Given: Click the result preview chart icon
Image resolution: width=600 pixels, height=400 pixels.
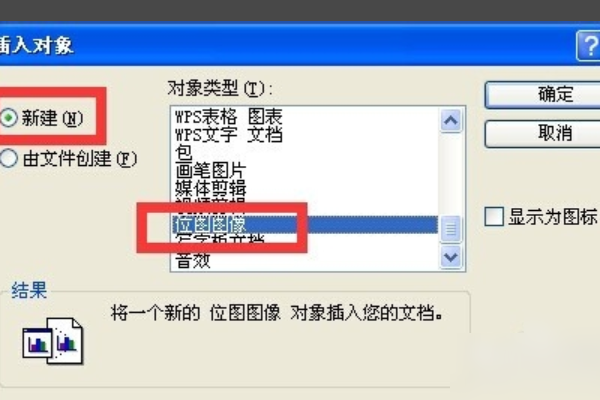Looking at the screenshot, I should point(53,341).
